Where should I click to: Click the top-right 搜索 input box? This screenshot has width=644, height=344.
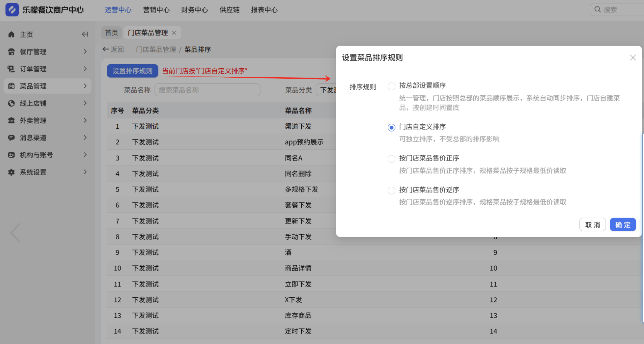[x=617, y=9]
